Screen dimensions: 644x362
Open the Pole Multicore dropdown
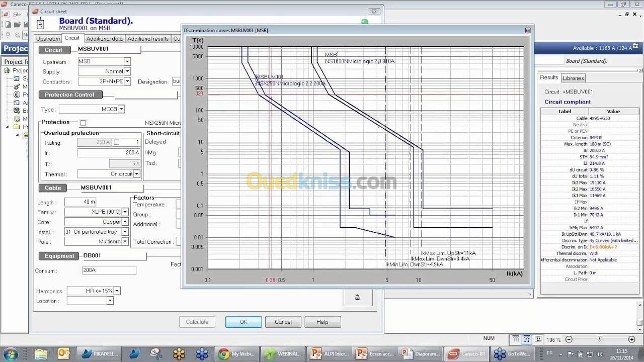[x=125, y=242]
